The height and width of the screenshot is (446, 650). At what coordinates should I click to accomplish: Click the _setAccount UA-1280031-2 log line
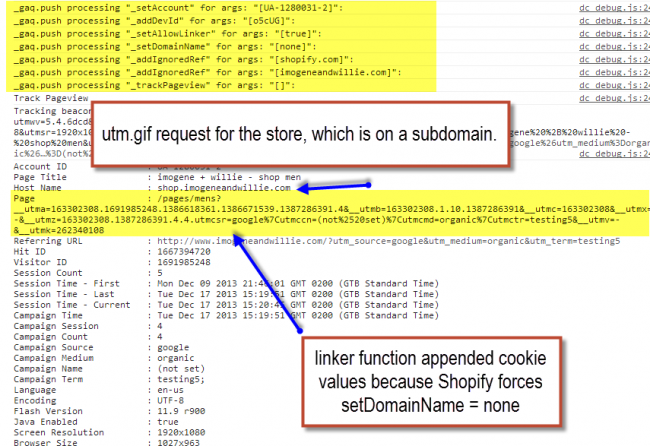point(178,8)
